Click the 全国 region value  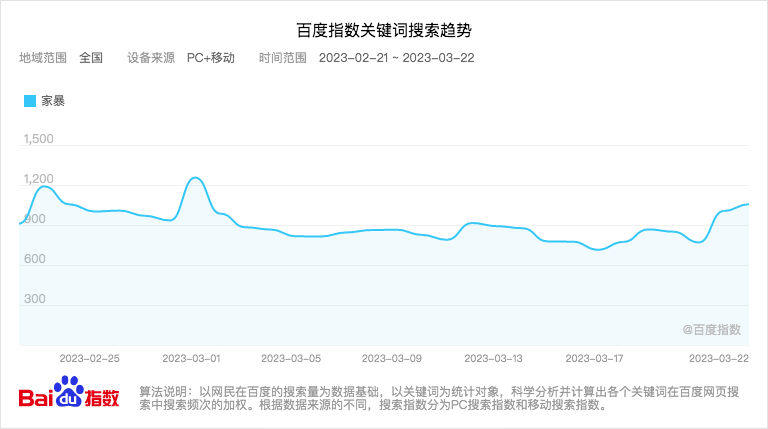(x=91, y=58)
